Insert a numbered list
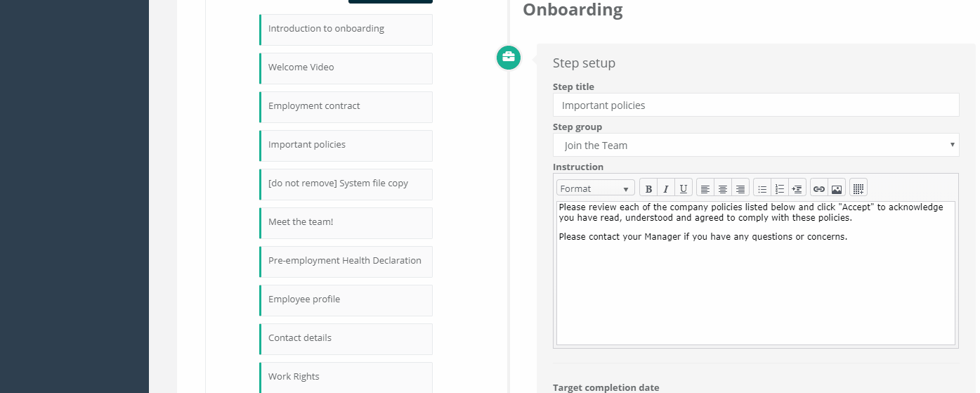This screenshot has width=980, height=393. pos(780,188)
